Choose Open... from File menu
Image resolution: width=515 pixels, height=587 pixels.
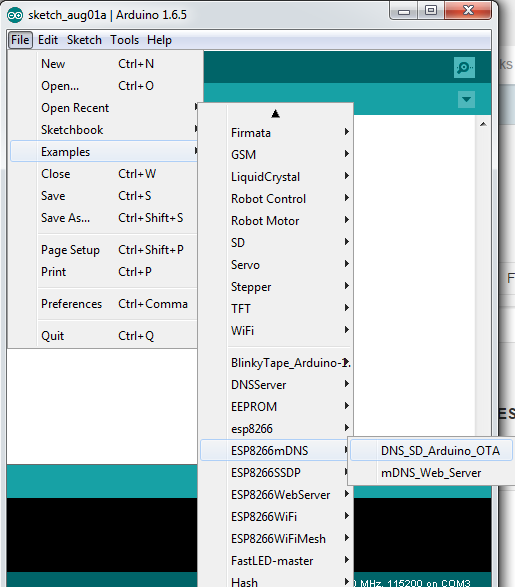(x=103, y=86)
